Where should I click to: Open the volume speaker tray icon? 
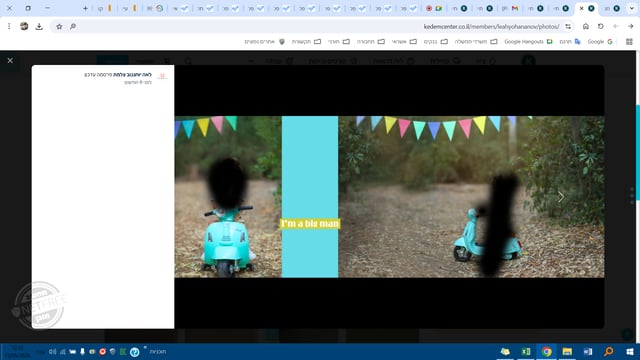[52, 351]
